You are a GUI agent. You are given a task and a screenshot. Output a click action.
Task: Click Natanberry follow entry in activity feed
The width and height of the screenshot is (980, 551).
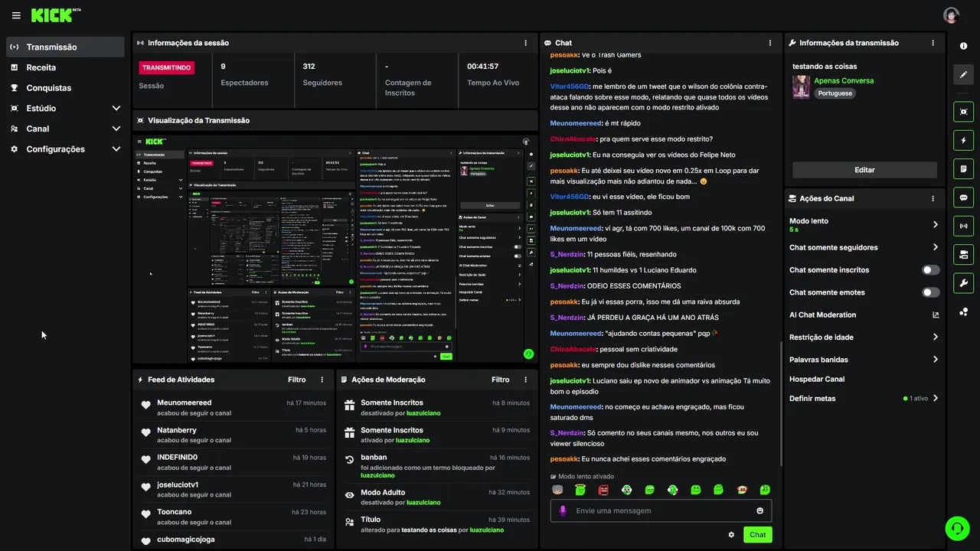pos(234,435)
